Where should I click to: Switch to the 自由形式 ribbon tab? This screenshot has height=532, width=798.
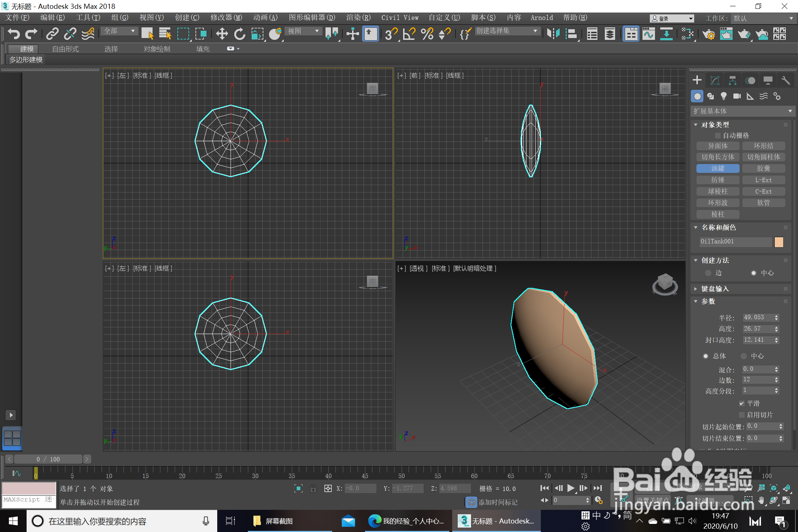[65, 49]
